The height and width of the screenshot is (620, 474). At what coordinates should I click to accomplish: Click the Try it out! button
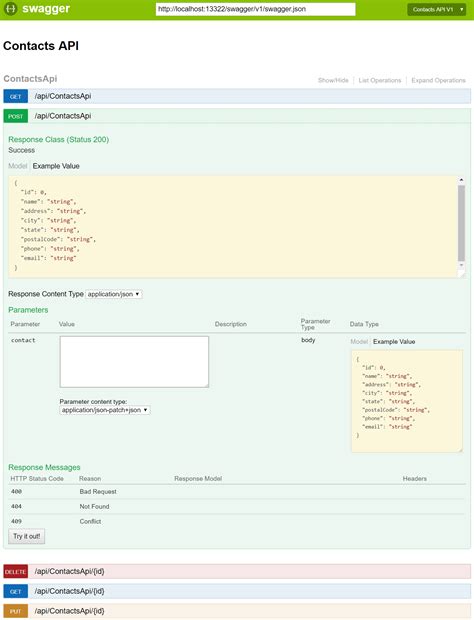26,536
